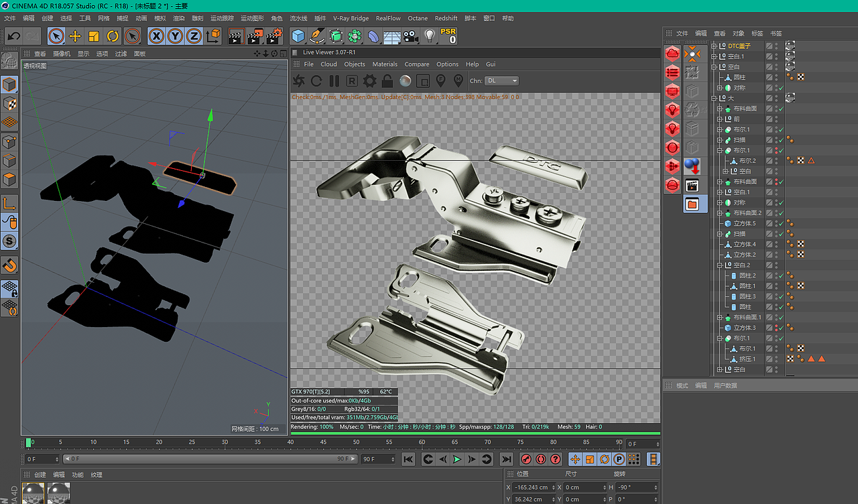Open the Live Viewer Objects menu
Viewport: 858px width, 504px height.
point(355,64)
